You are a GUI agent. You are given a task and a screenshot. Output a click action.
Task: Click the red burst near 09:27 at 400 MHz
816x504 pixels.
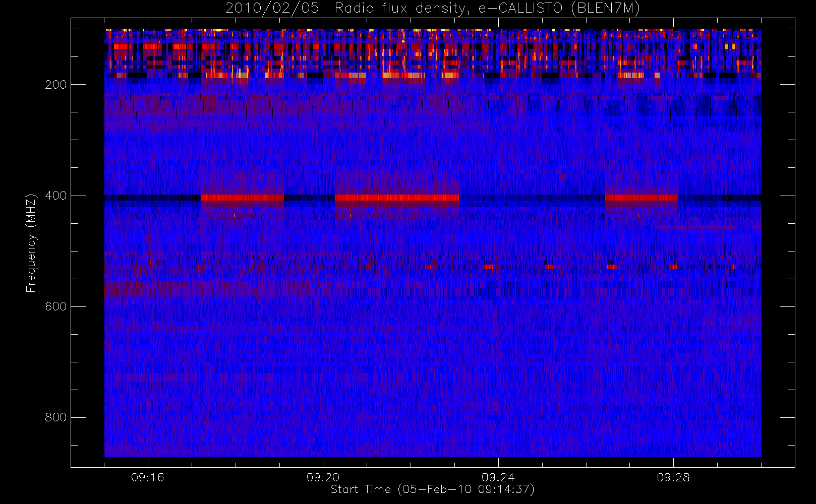(x=641, y=198)
